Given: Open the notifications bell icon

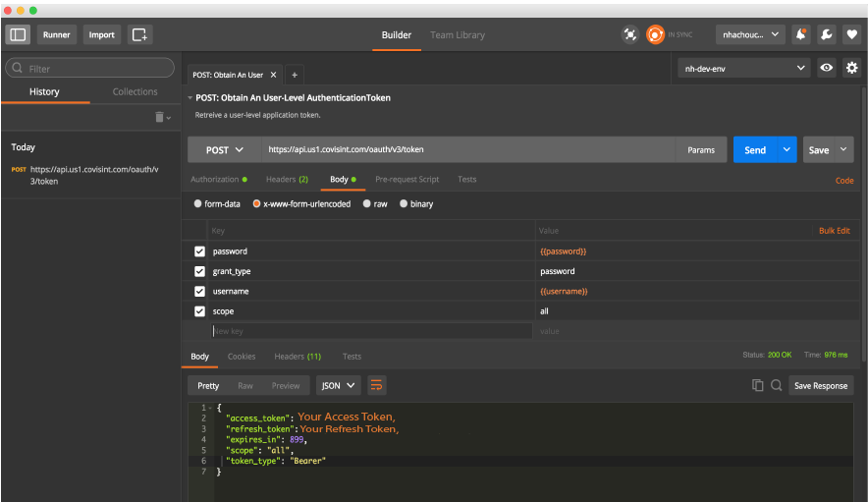Looking at the screenshot, I should pyautogui.click(x=802, y=34).
